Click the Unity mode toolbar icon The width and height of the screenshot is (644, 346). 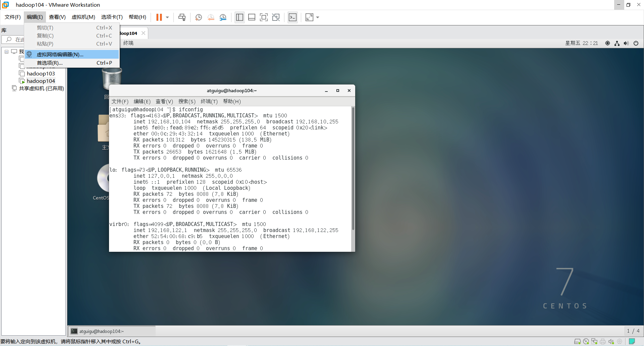click(276, 17)
